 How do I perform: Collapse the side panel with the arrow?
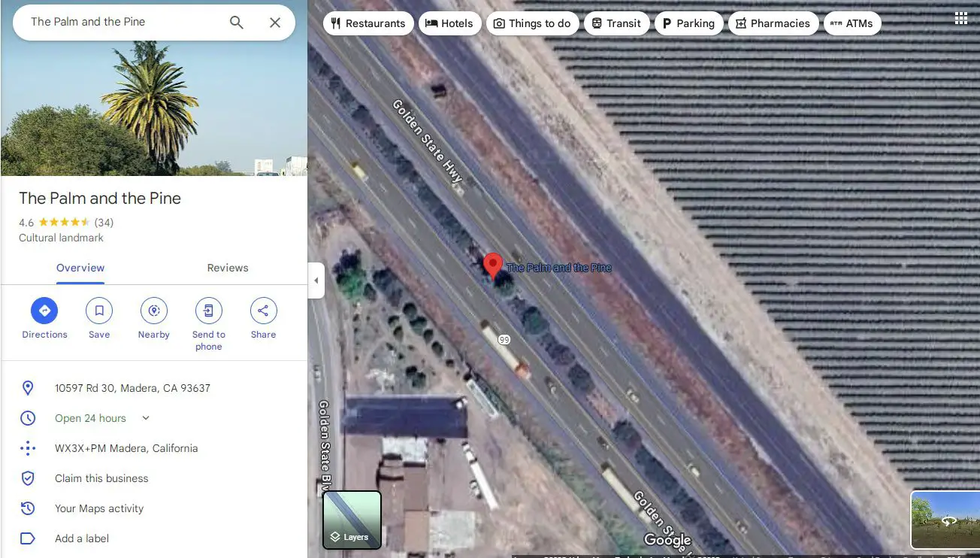pyautogui.click(x=316, y=281)
